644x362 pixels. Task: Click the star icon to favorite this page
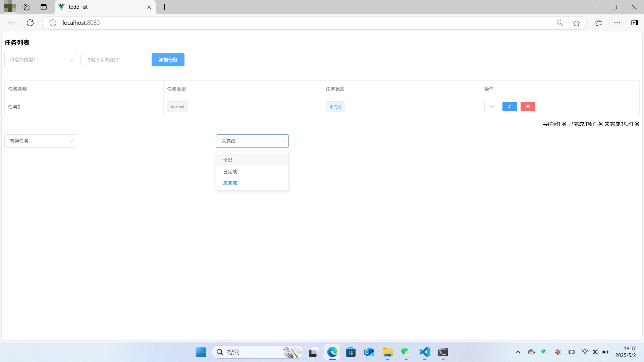[x=576, y=23]
